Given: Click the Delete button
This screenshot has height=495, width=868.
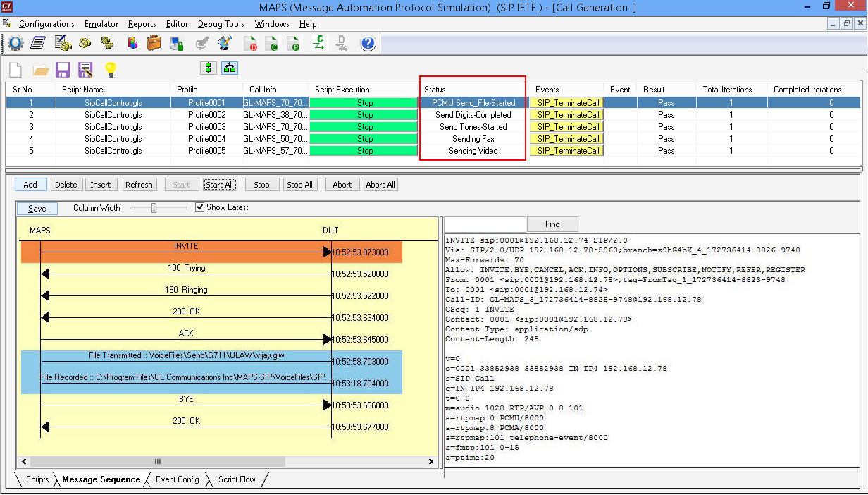Looking at the screenshot, I should (66, 185).
